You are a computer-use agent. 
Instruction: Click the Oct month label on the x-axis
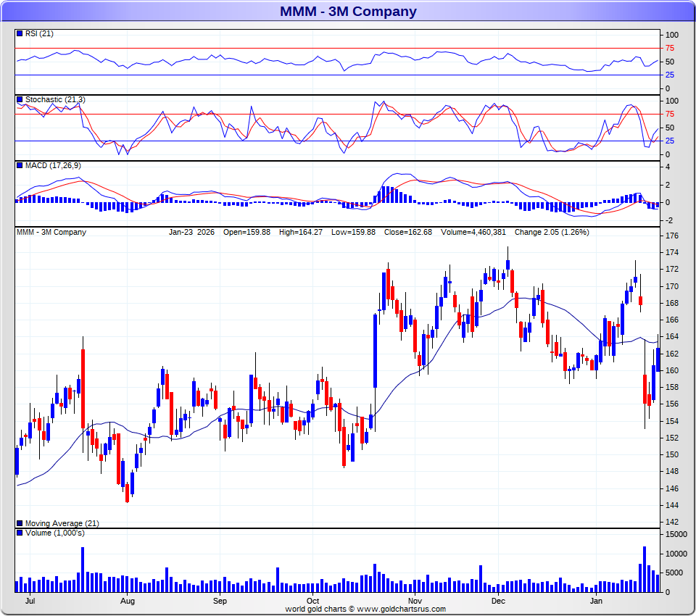[313, 601]
